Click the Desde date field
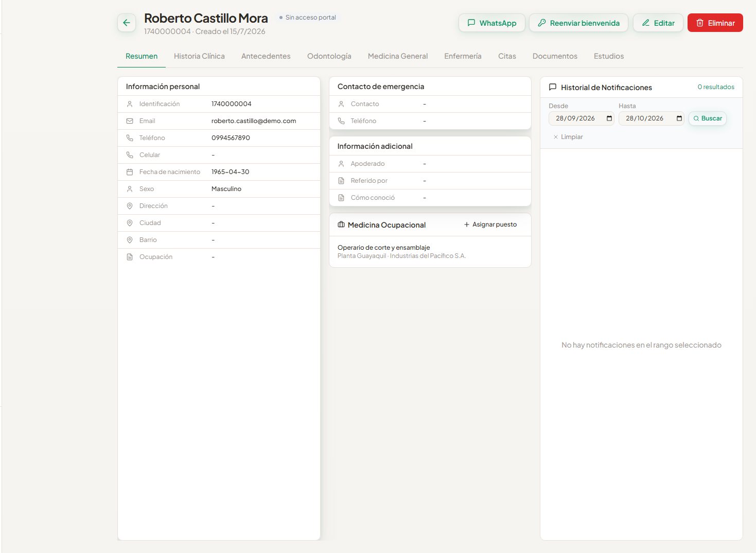756x553 pixels. pyautogui.click(x=582, y=118)
